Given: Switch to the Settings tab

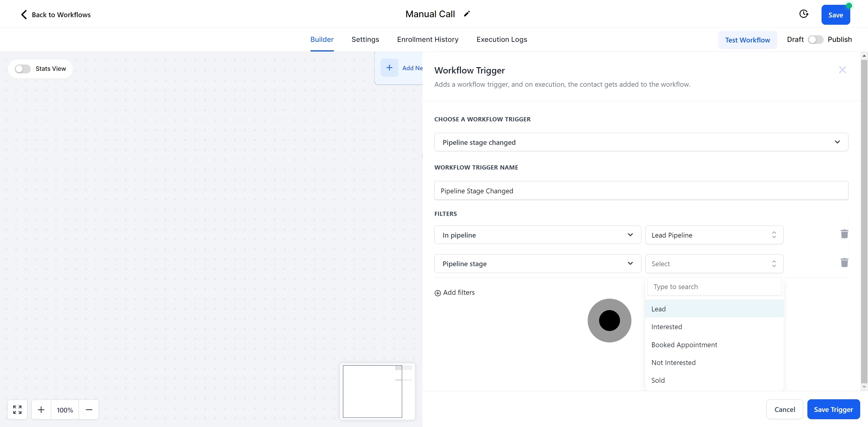Looking at the screenshot, I should point(365,39).
